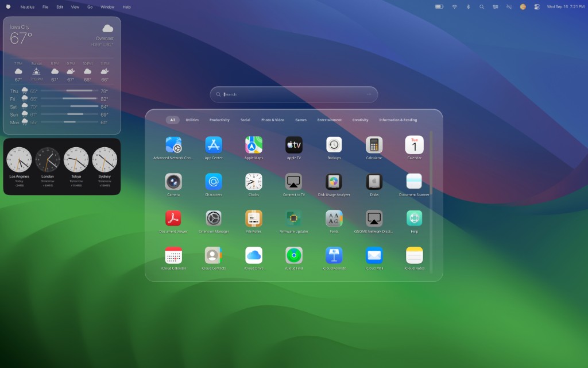
Task: Click the date and time display
Action: tap(566, 7)
